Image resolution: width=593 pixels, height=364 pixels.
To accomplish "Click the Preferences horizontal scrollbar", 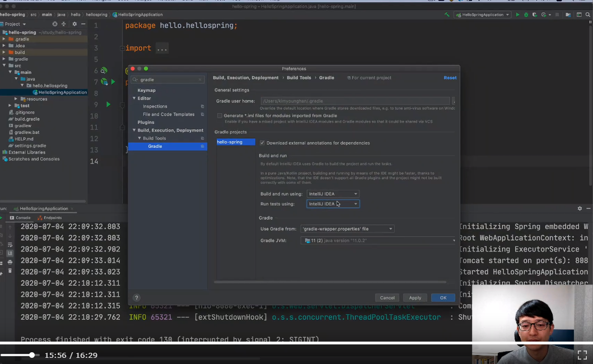I will point(330,282).
